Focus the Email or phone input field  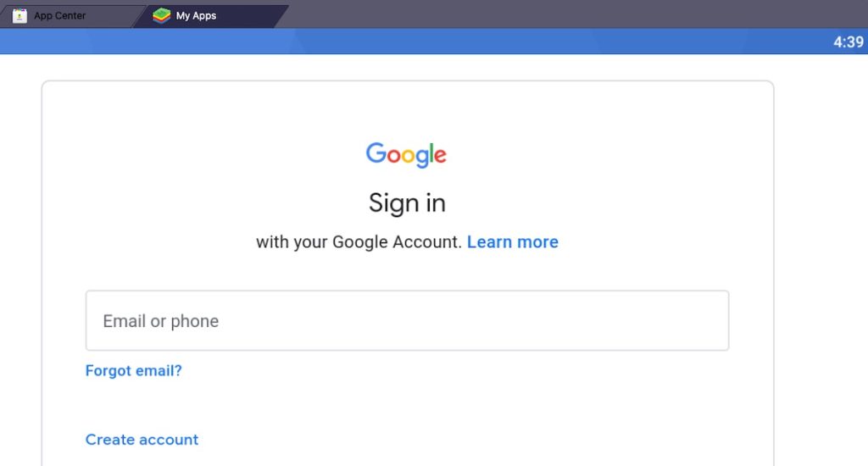click(407, 320)
